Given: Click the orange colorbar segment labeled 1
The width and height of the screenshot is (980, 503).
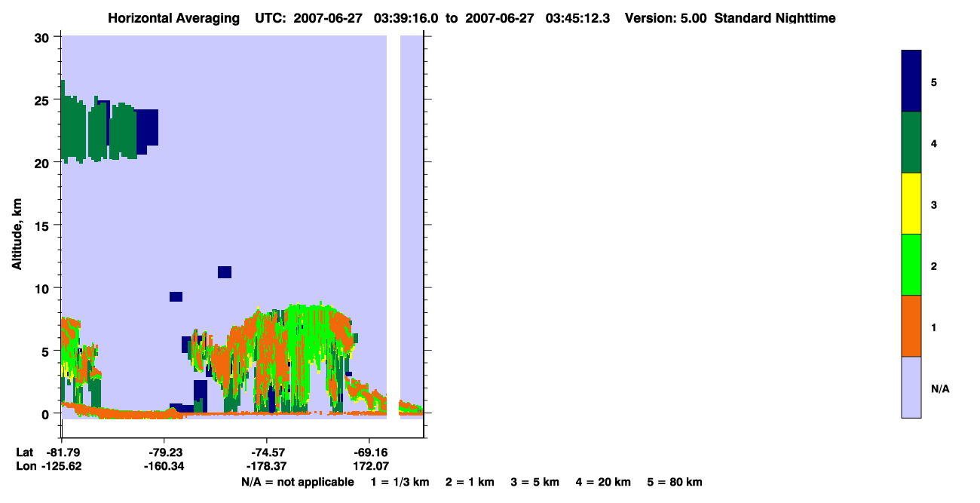Looking at the screenshot, I should (x=911, y=326).
